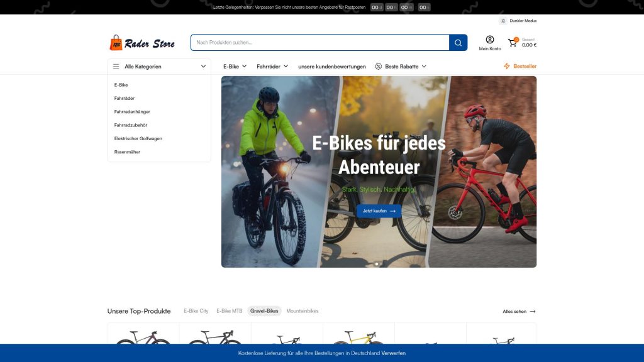Expand the Fahrräder navigation dropdown
Image resolution: width=644 pixels, height=362 pixels.
click(x=272, y=65)
